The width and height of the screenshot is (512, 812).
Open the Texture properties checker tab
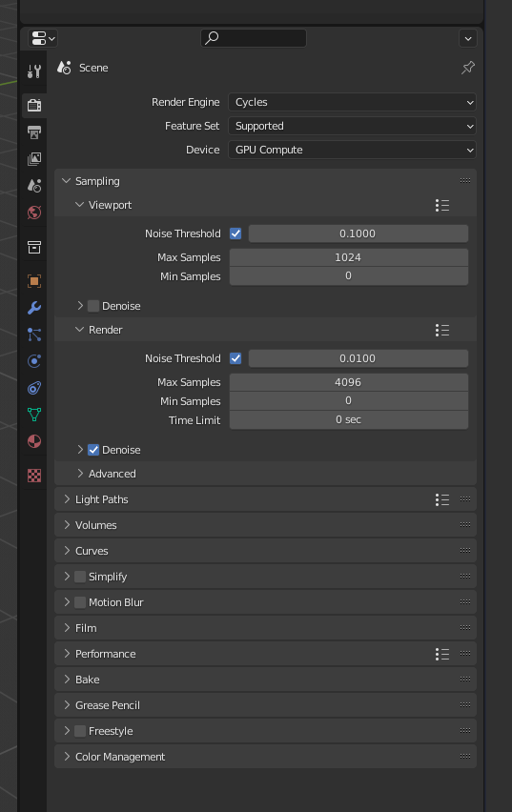pos(34,476)
